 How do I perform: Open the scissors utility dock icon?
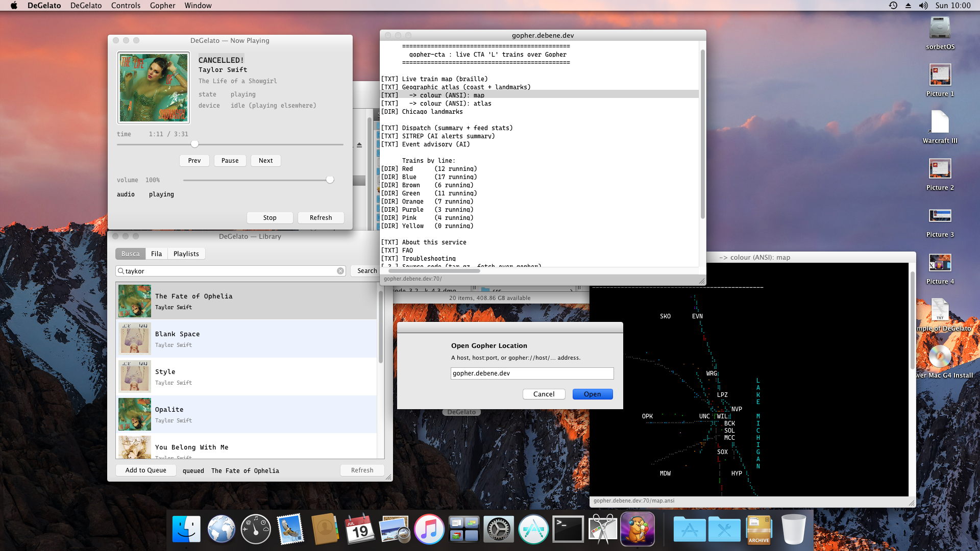click(603, 529)
